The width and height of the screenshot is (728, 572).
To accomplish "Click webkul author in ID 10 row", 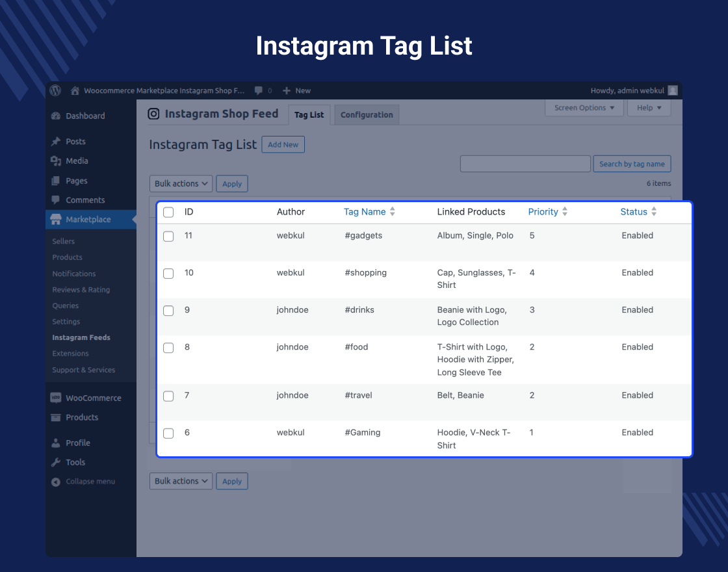I will (291, 272).
